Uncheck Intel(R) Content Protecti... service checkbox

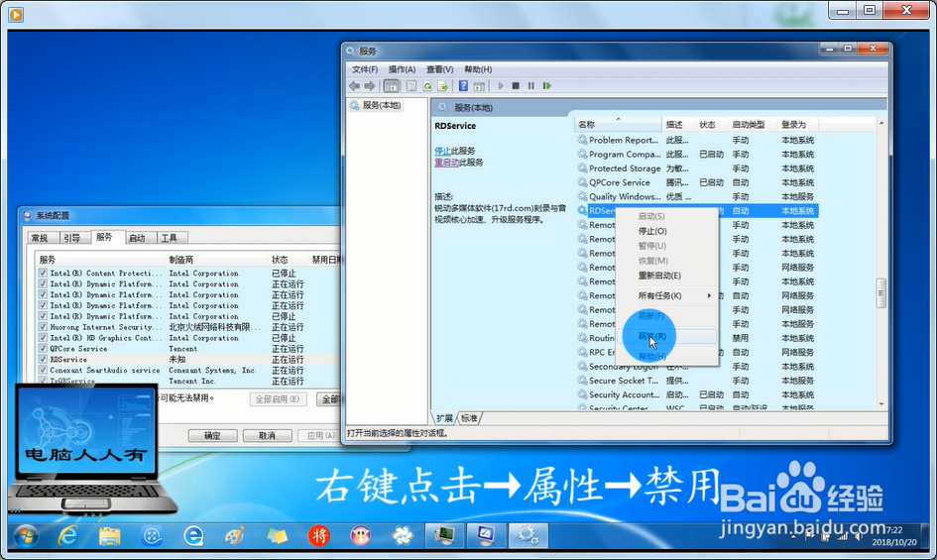tap(43, 274)
